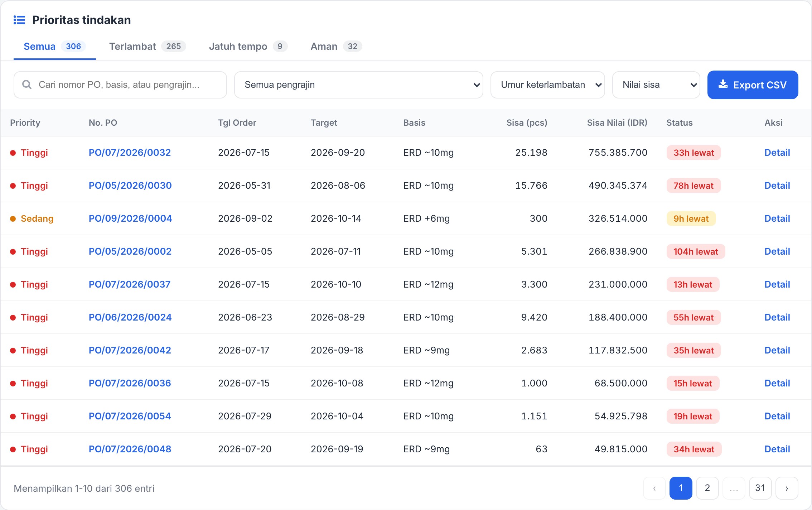Open the Nilai sisa dropdown

coord(656,85)
